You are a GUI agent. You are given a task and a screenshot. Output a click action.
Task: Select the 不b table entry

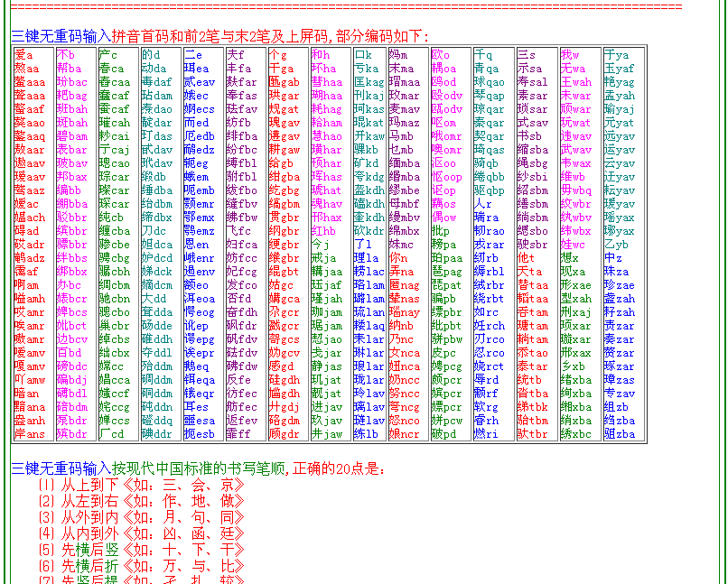tap(66, 55)
